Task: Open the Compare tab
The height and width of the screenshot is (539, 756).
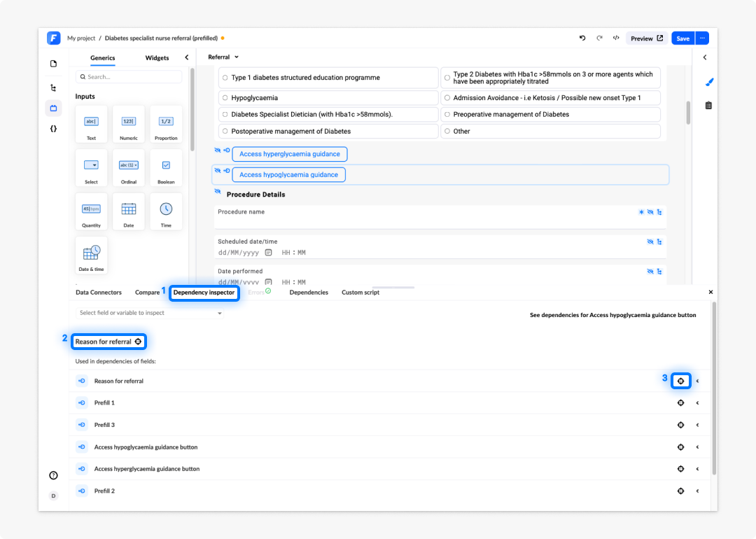Action: (147, 293)
